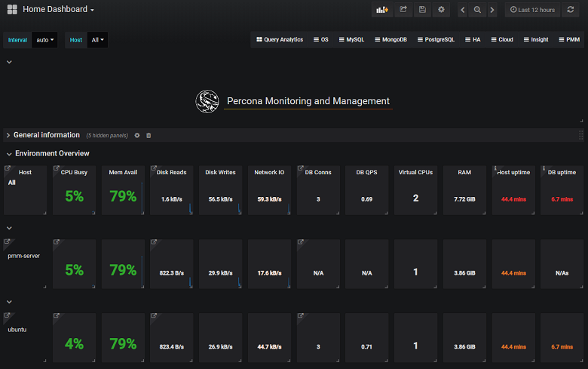Click the Percona logo image
The height and width of the screenshot is (369, 588).
tap(207, 101)
